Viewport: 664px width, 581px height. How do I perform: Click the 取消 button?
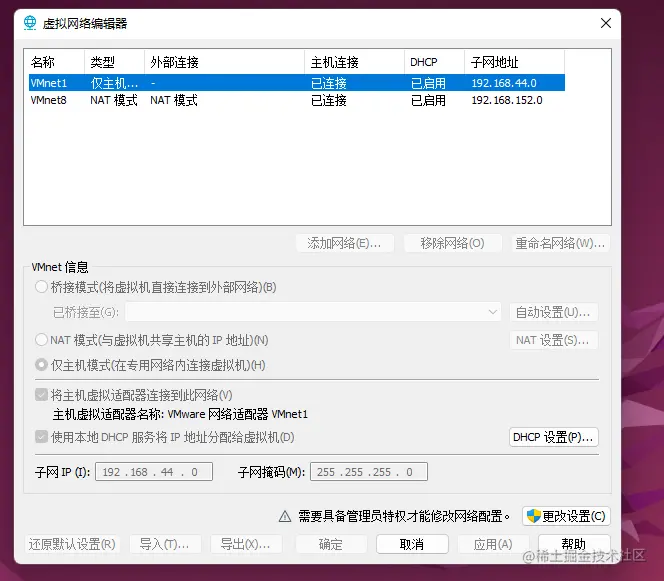412,544
